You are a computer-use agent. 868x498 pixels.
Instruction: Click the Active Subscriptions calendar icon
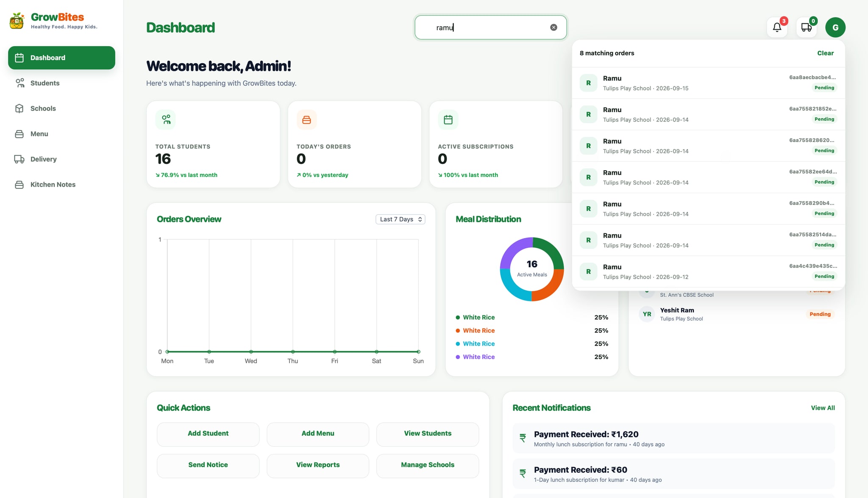448,120
